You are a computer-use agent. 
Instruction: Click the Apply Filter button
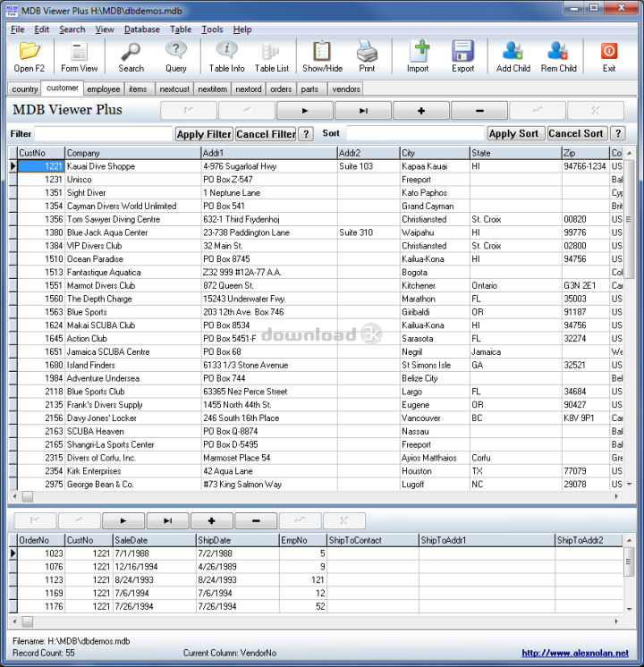point(204,134)
